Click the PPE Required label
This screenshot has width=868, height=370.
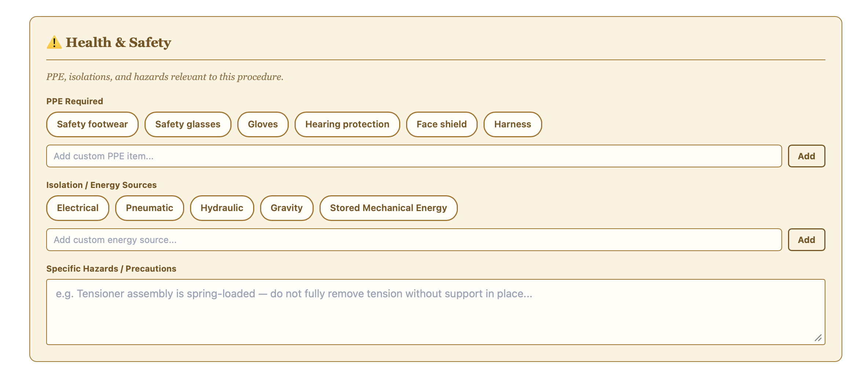(75, 101)
